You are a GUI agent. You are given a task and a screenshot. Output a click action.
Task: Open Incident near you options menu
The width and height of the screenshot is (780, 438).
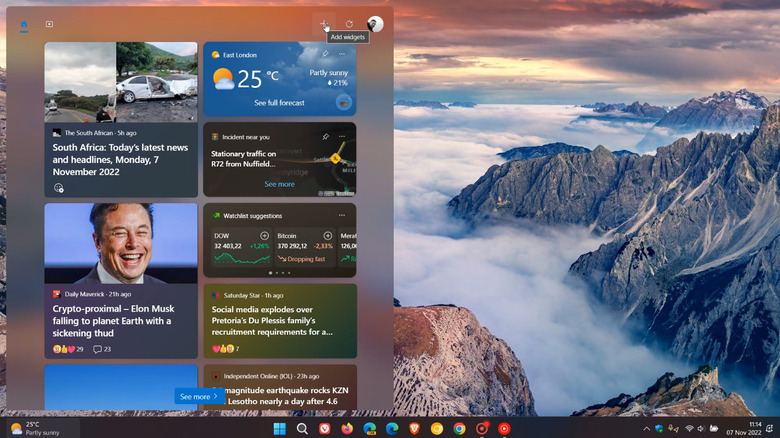[x=343, y=136]
